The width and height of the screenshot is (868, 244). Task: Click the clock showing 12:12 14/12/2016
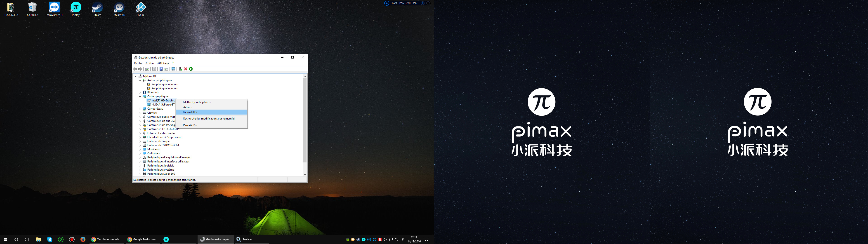coord(414,240)
